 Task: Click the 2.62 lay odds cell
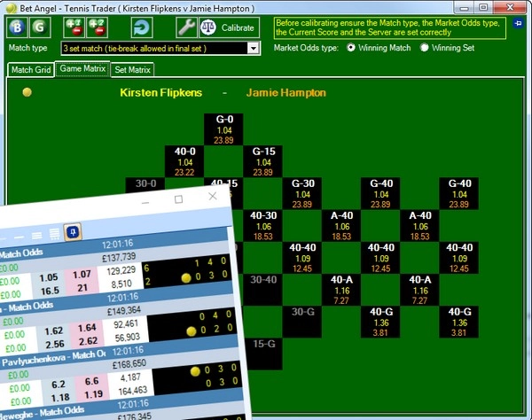click(88, 341)
